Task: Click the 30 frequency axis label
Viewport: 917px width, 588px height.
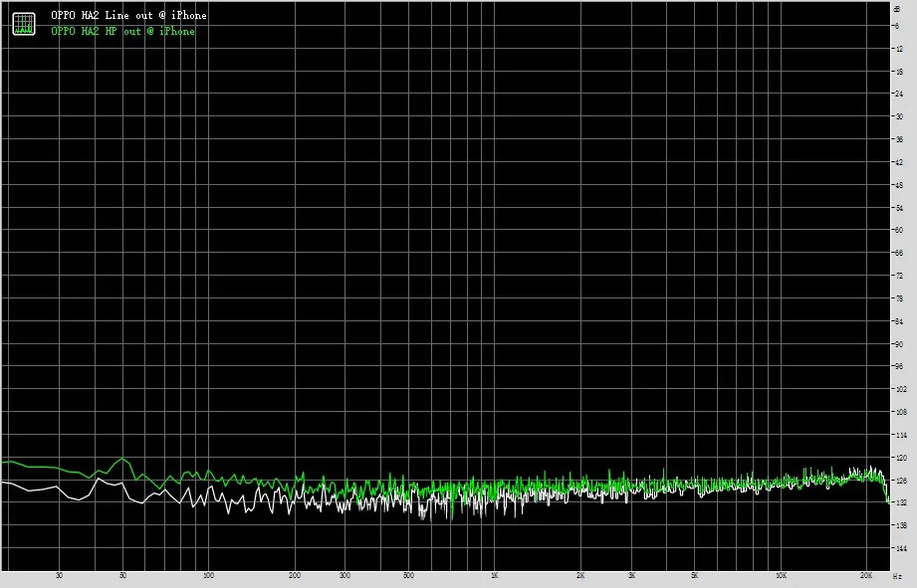Action: [59, 576]
